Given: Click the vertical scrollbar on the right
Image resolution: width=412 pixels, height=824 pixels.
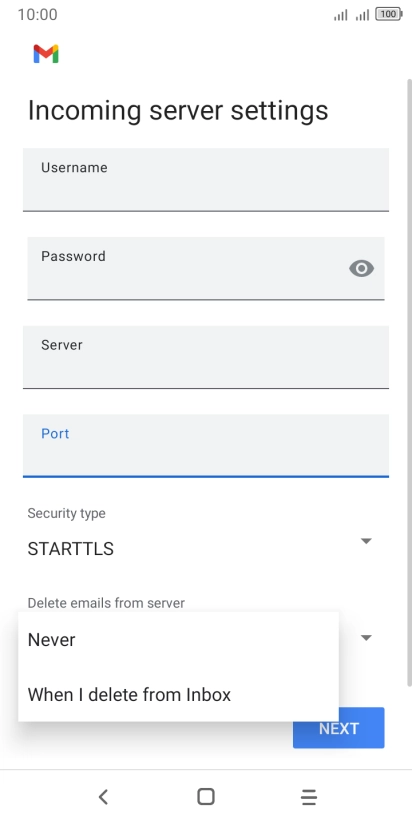Looking at the screenshot, I should (x=409, y=382).
